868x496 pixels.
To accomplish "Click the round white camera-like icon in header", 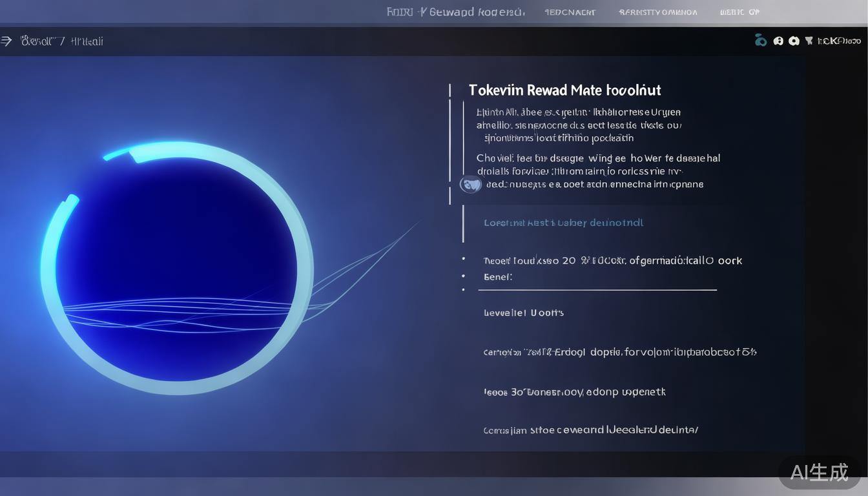I will pyautogui.click(x=793, y=41).
